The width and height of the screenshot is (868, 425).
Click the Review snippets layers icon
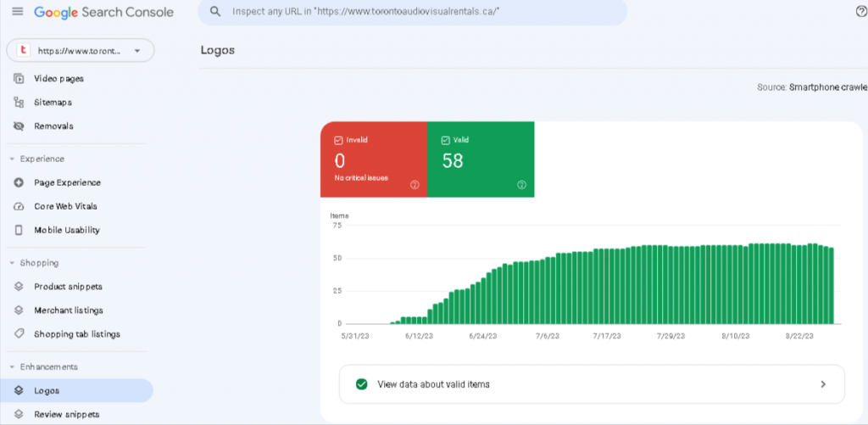[x=19, y=415]
